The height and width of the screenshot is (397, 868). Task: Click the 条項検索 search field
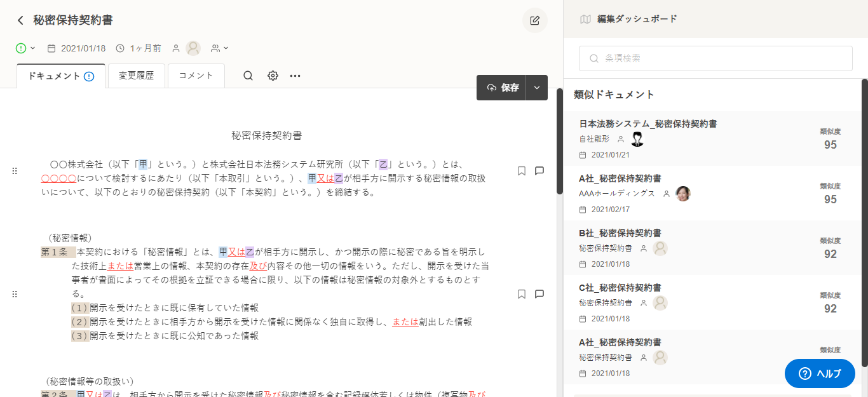(715, 58)
